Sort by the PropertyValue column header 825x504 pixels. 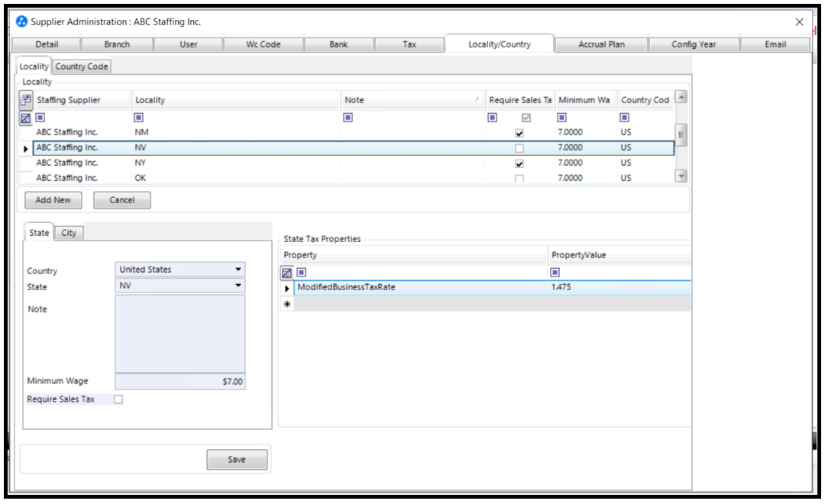coord(620,255)
